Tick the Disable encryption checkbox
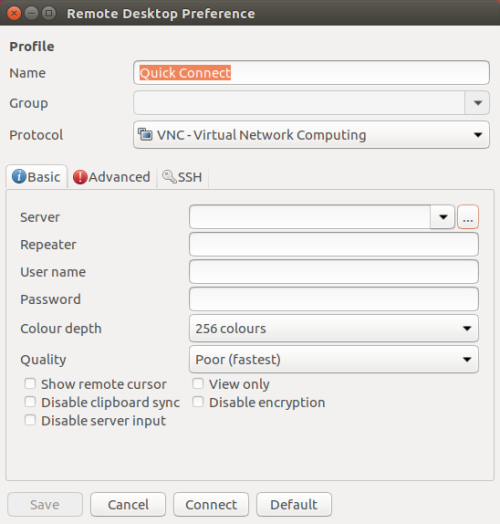The image size is (500, 524). click(x=198, y=402)
